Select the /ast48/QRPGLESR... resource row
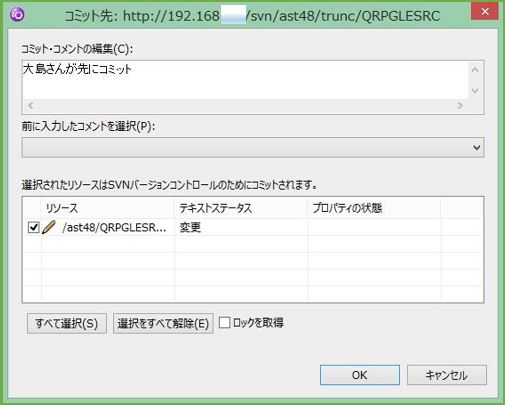Viewport: 505px width, 405px height. pos(252,227)
